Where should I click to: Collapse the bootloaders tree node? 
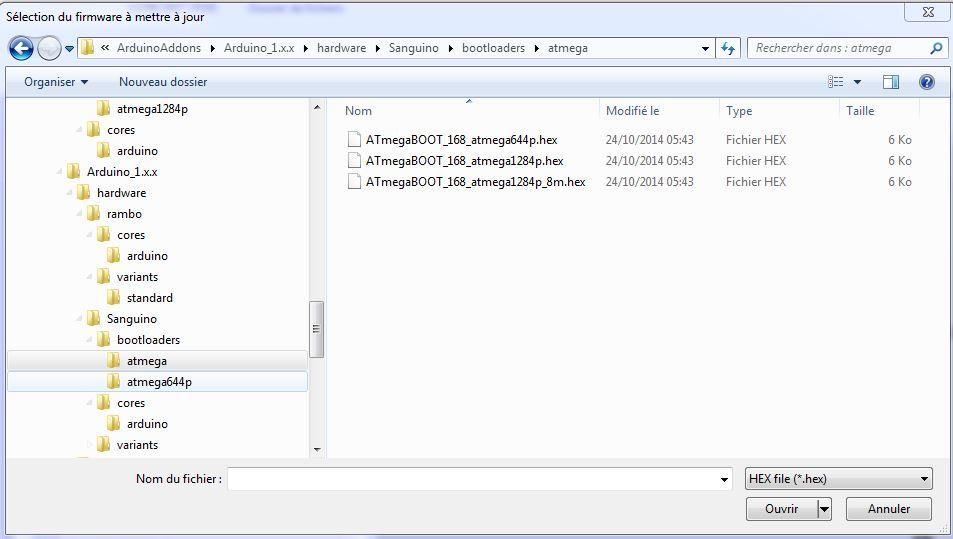coord(90,340)
